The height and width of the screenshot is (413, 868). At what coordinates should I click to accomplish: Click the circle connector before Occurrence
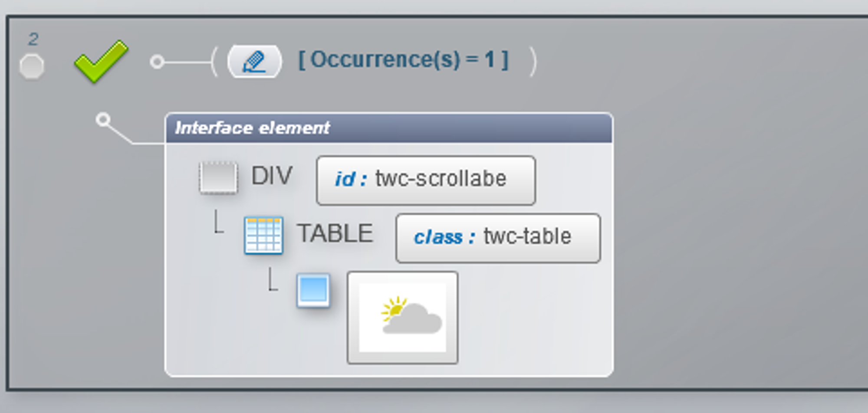[x=157, y=62]
